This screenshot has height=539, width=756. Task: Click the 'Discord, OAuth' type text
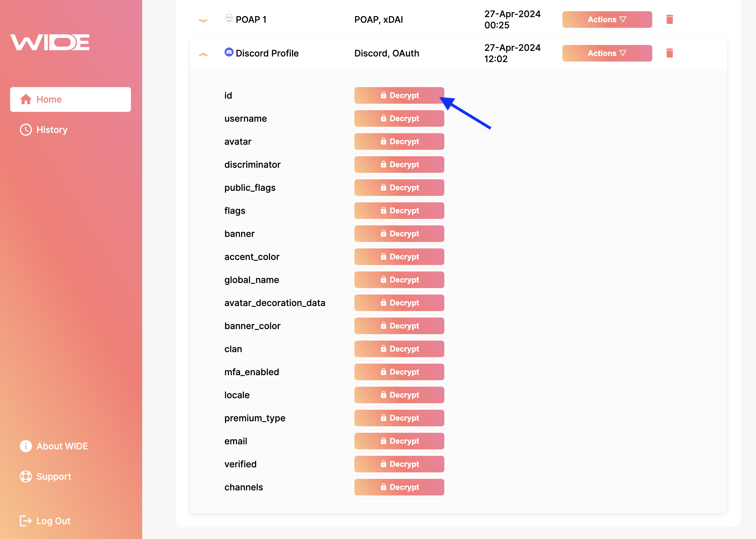click(387, 53)
